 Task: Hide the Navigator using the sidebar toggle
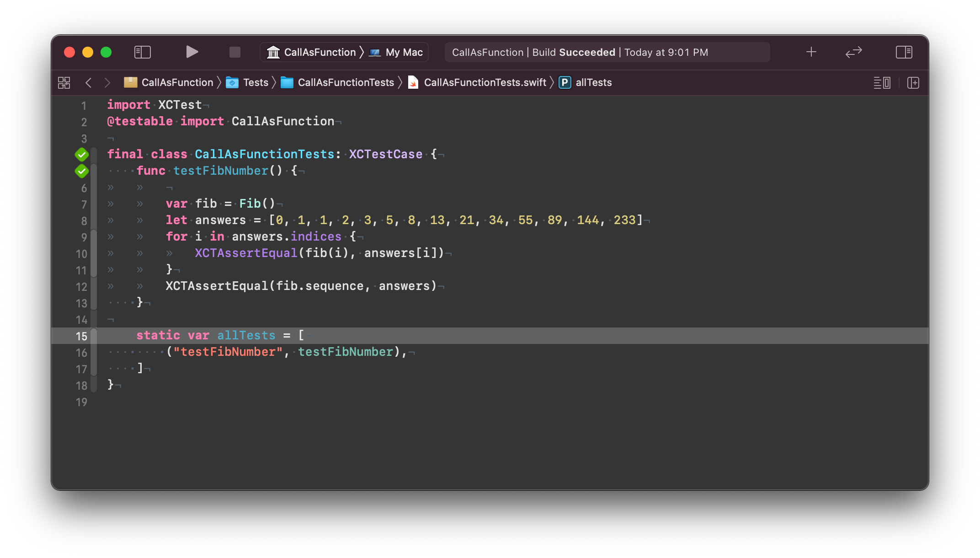coord(142,52)
